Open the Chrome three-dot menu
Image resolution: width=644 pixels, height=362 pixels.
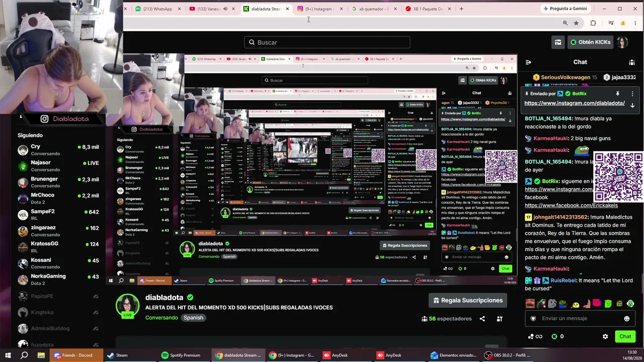(636, 23)
